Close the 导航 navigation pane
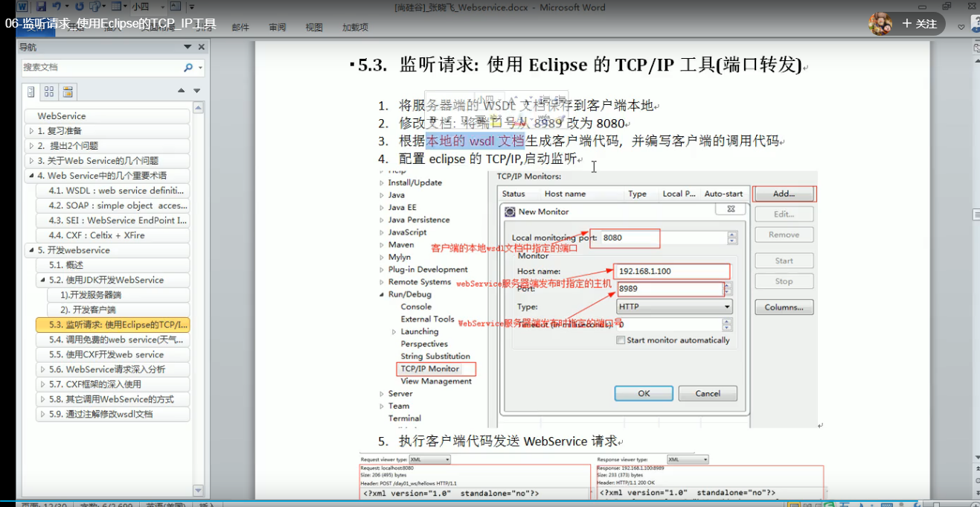This screenshot has width=980, height=507. click(x=201, y=48)
